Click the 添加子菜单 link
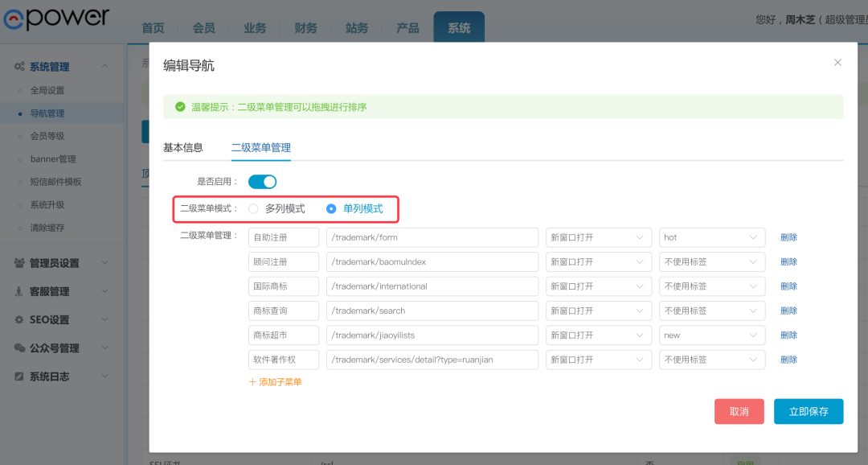 (276, 382)
